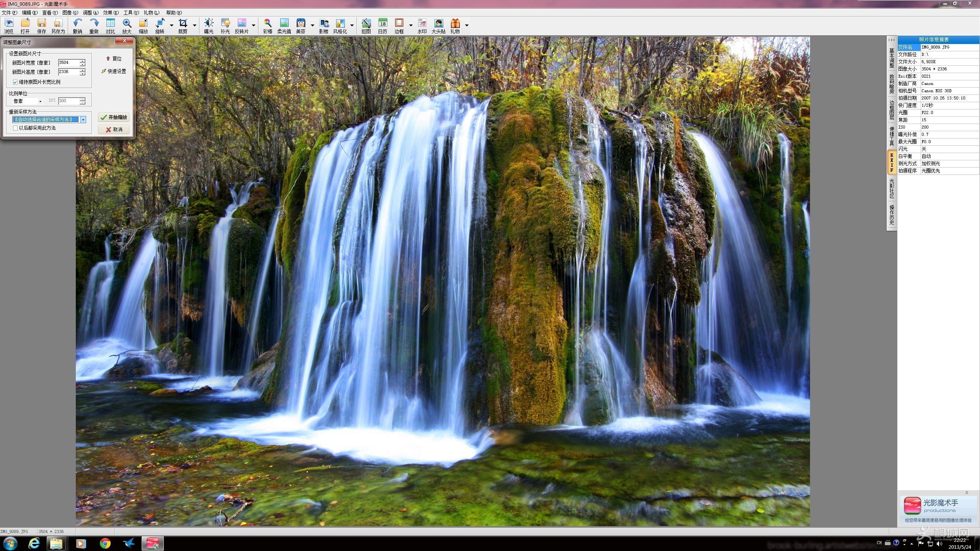The width and height of the screenshot is (980, 551).
Task: Click the new image height field
Action: 69,72
